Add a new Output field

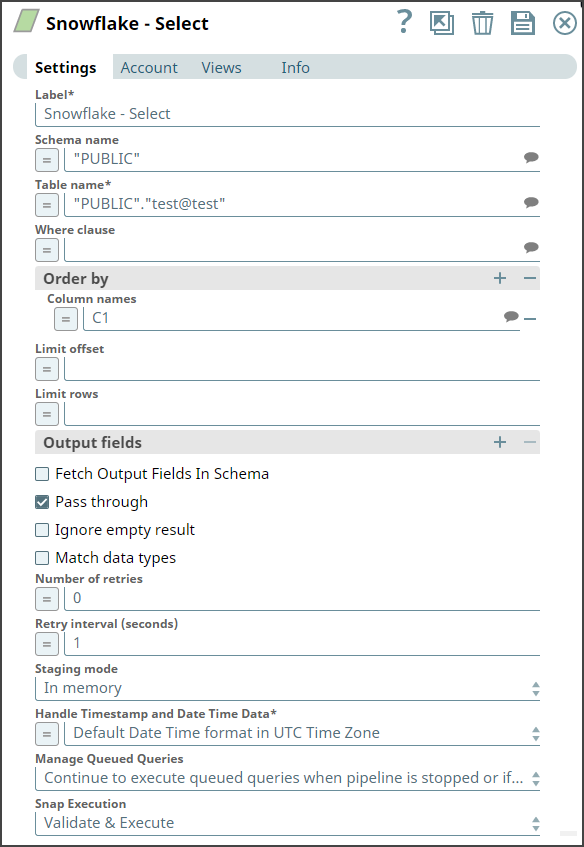500,442
